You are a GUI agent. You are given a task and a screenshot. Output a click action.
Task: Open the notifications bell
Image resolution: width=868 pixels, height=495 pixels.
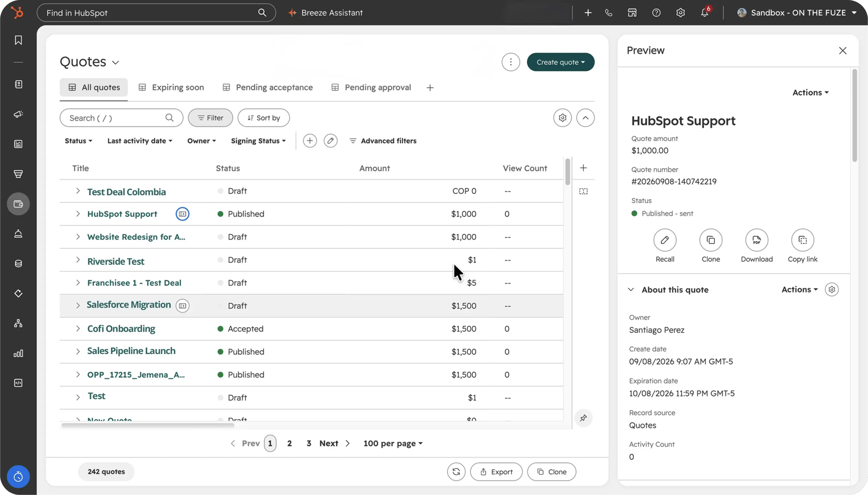(705, 13)
